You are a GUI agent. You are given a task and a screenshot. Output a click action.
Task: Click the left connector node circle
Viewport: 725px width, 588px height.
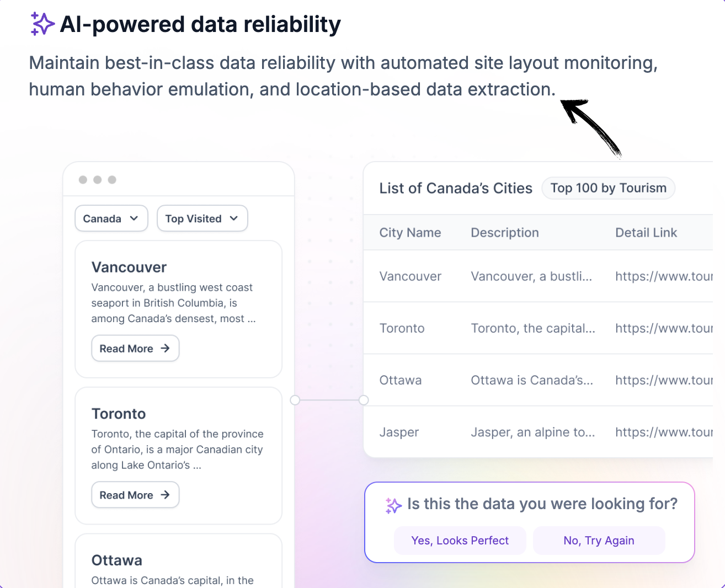pos(295,400)
